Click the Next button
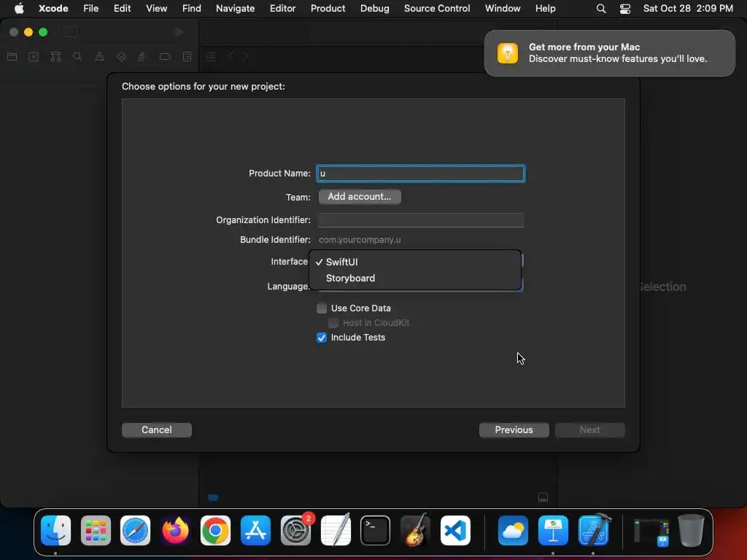This screenshot has width=747, height=560. click(589, 430)
